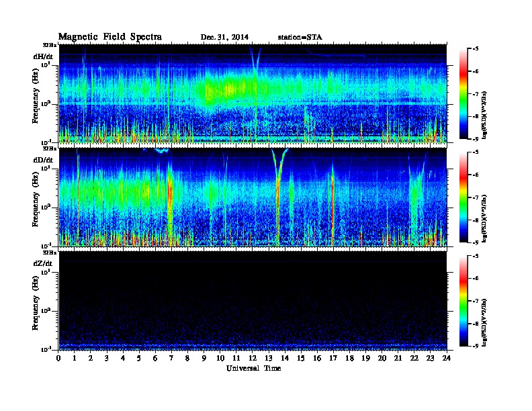Click hour 0 on the Universal Time axis
Screen dimensions: 532x411
click(x=58, y=358)
